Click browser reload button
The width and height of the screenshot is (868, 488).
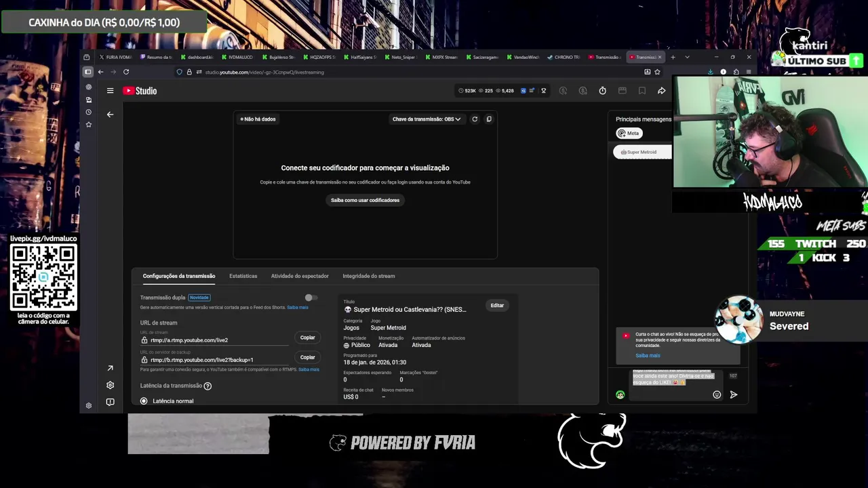pyautogui.click(x=126, y=72)
